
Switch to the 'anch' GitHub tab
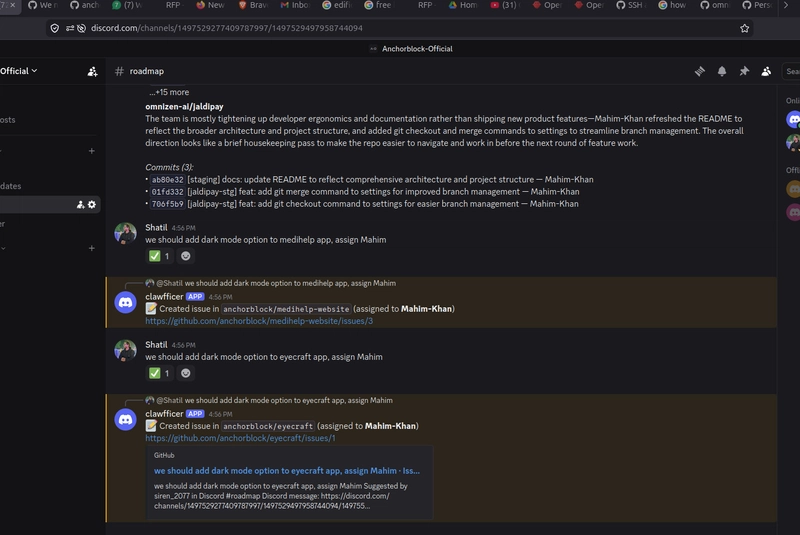(85, 5)
